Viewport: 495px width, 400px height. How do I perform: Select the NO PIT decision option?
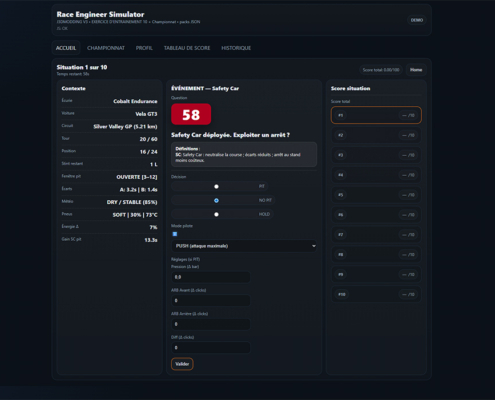(x=216, y=200)
